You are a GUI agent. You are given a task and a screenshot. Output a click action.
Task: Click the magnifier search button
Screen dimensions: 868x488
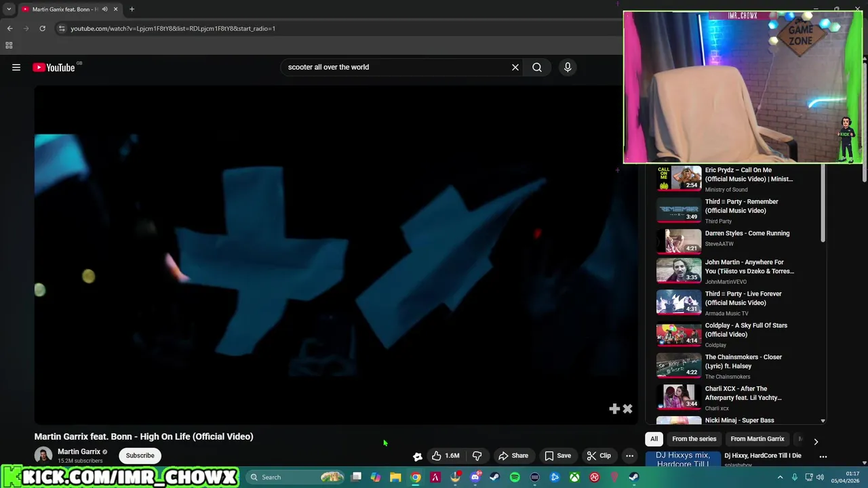coord(537,67)
